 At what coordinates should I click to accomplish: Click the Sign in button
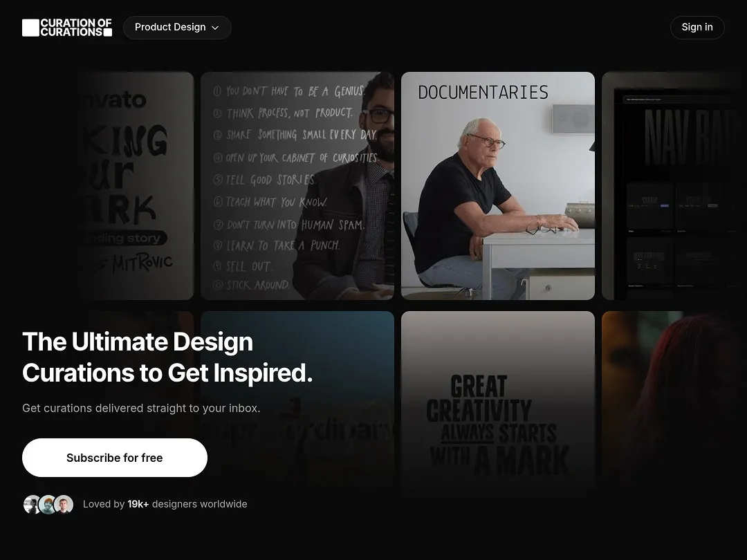[697, 28]
